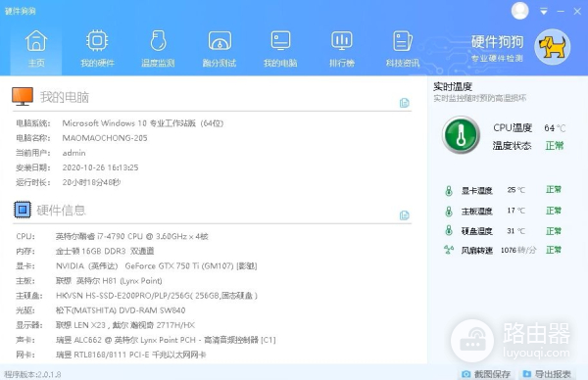Screen dimensions: 588x380
Task: Select the ALC662 sound card text
Action: click(x=166, y=340)
